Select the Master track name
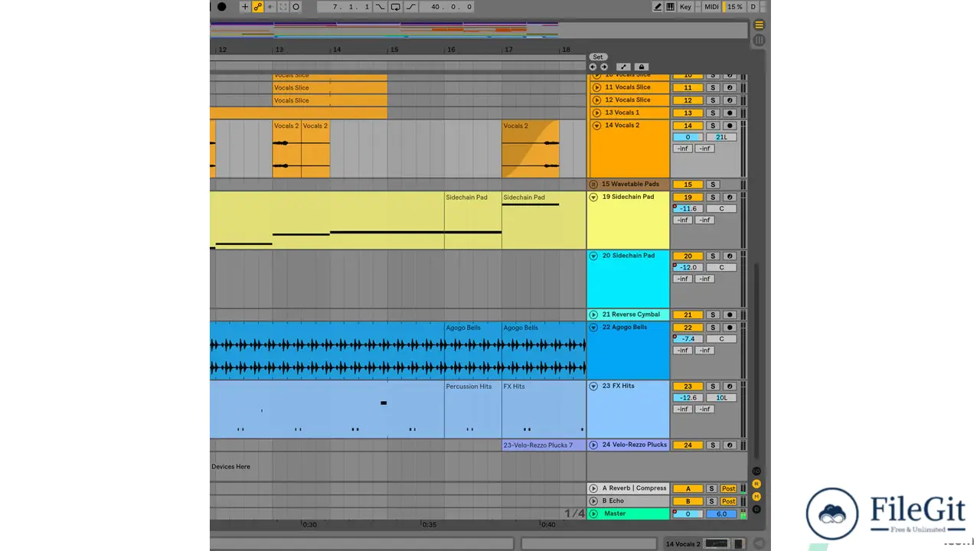The width and height of the screenshot is (980, 551). (614, 514)
